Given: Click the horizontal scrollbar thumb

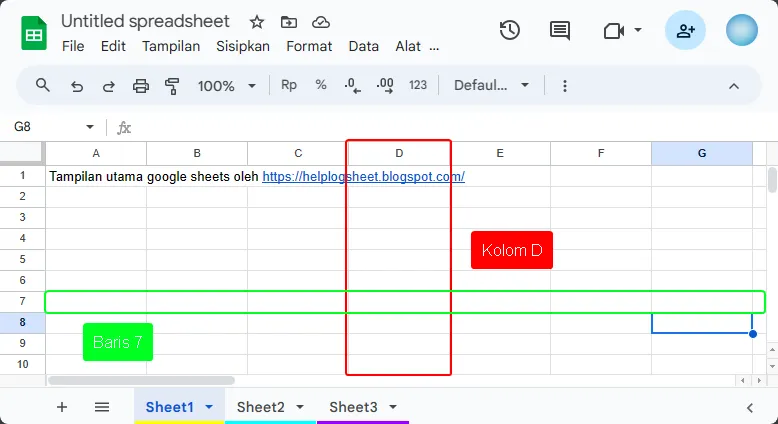Looking at the screenshot, I should (141, 381).
